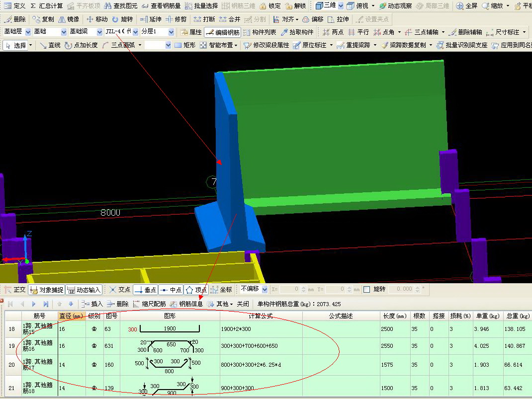Open the 基础梁 subtype dropdown
The height and width of the screenshot is (399, 532).
[99, 32]
